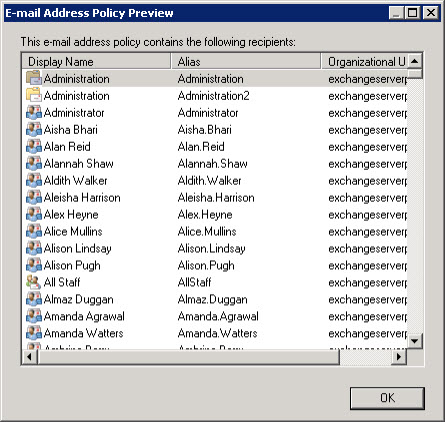
Task: Click the Alannah.Shaw alias cell
Action: [x=213, y=164]
